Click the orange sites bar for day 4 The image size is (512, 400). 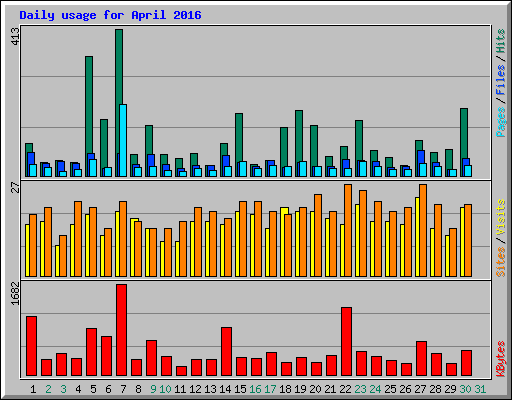pyautogui.click(x=78, y=239)
